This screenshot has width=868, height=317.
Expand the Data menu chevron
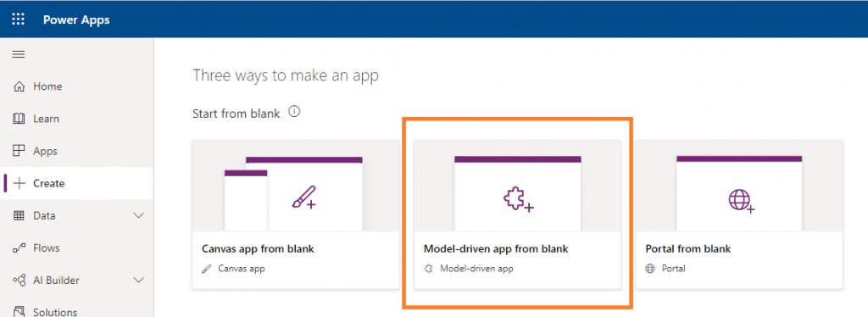coord(139,216)
